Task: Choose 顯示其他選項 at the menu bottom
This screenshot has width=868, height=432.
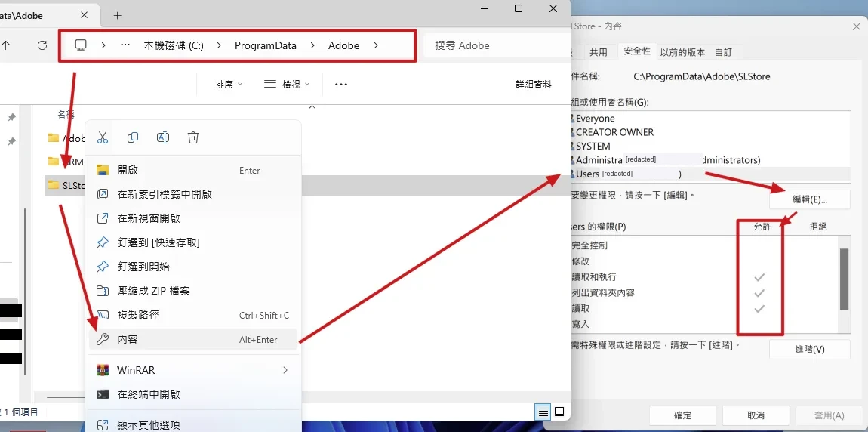Action: click(x=193, y=424)
